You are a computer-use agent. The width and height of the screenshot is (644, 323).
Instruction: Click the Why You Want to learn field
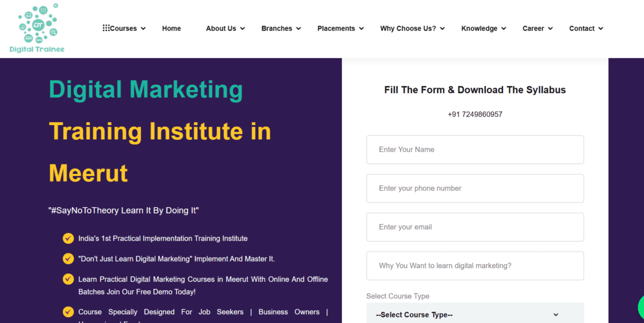475,266
